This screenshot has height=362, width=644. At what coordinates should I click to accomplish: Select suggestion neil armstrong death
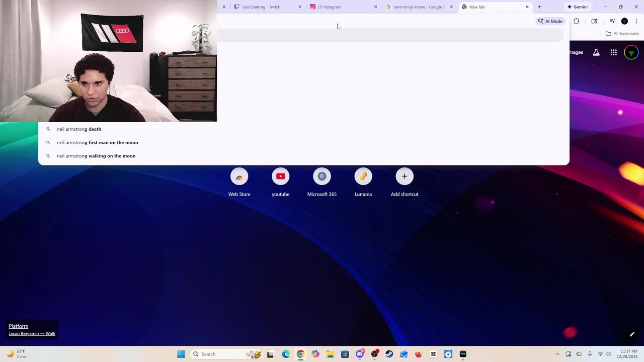pyautogui.click(x=304, y=129)
